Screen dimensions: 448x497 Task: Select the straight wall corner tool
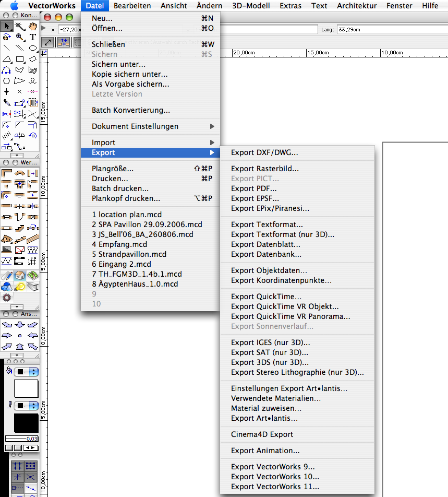[6, 173]
